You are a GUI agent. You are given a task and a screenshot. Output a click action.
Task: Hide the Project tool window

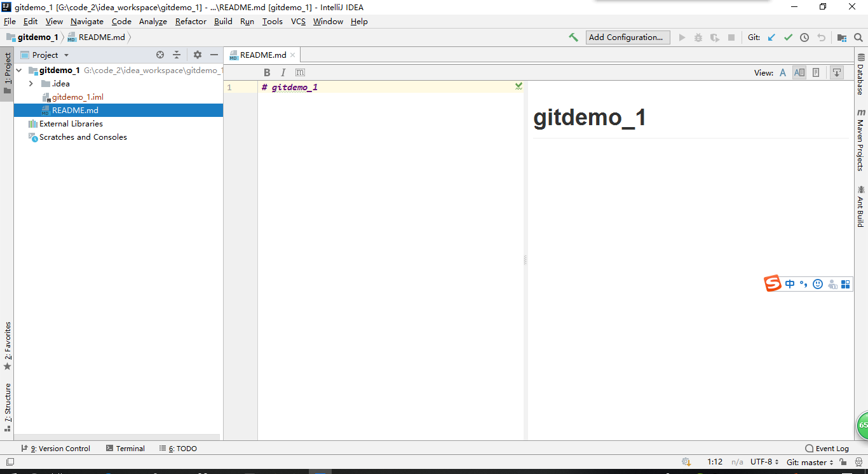click(214, 55)
